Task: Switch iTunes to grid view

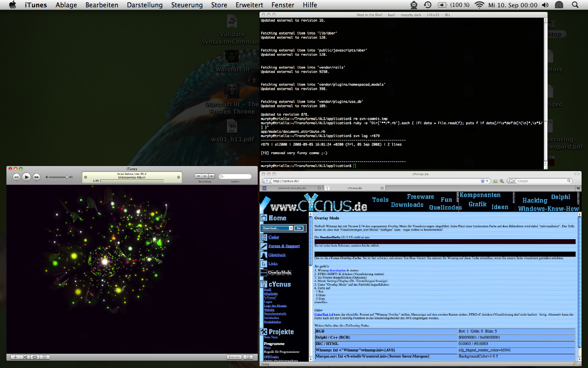Action: 205,176
